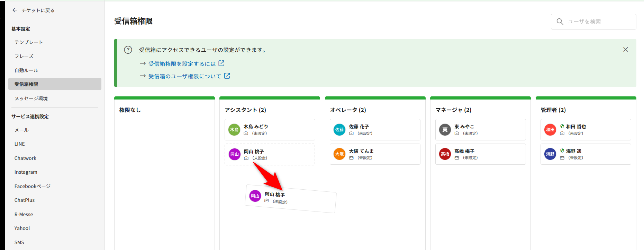Select the 東 みやこ user card

(480, 130)
